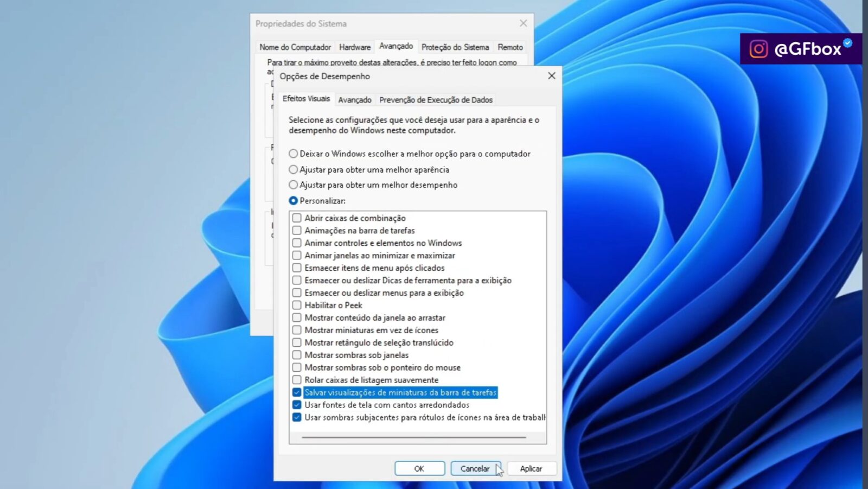Select the 'Personalizar' radio option
The width and height of the screenshot is (868, 489).
point(293,201)
